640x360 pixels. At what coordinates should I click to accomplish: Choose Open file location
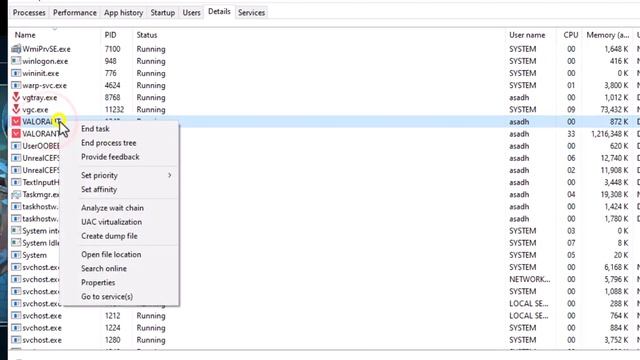click(111, 255)
